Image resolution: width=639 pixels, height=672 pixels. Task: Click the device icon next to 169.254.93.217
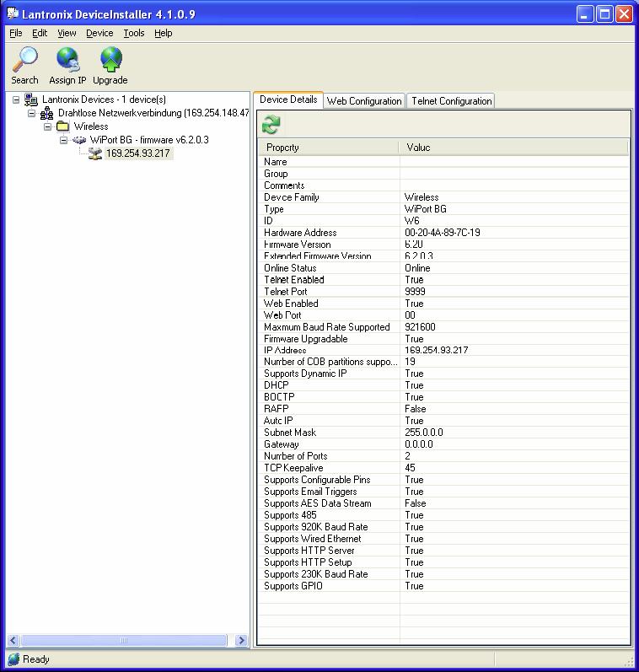click(94, 153)
